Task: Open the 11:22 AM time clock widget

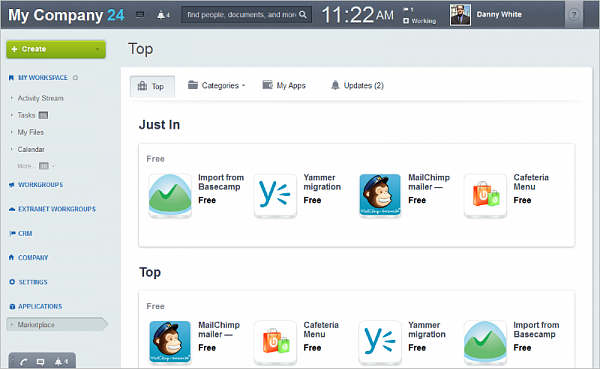Action: (x=357, y=15)
